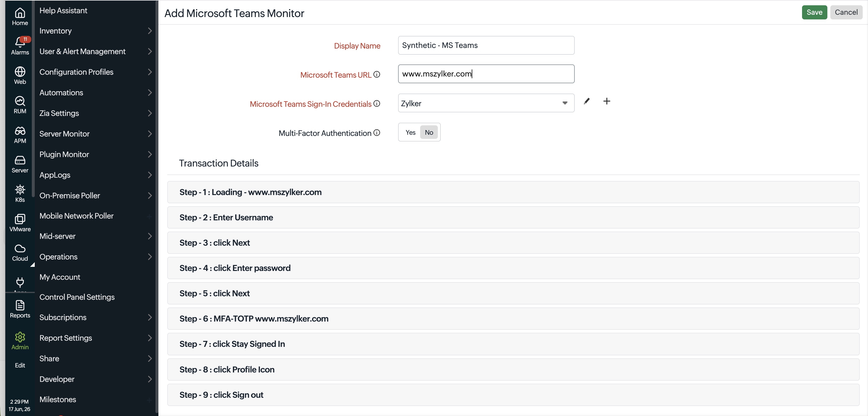
Task: Save the Teams monitor
Action: [814, 12]
